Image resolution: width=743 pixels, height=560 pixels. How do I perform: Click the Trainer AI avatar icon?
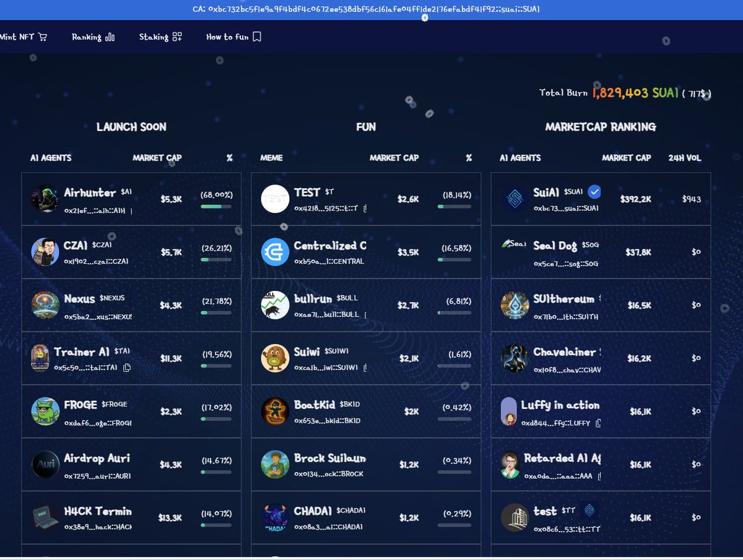[x=39, y=358]
